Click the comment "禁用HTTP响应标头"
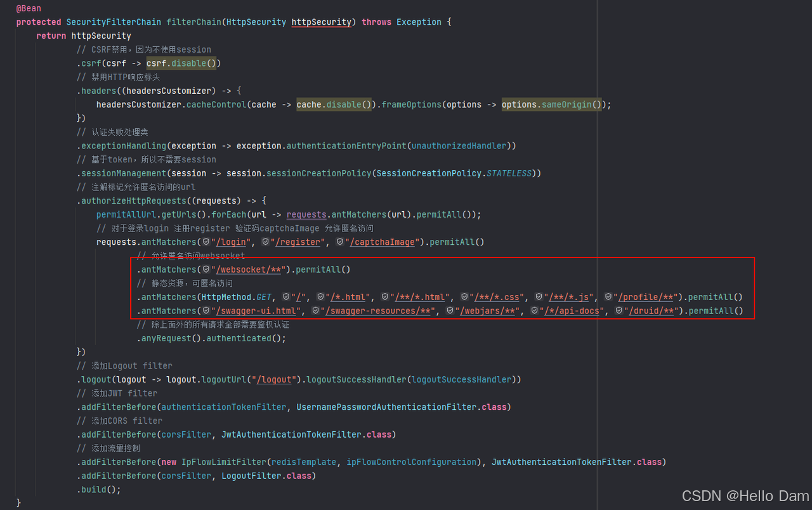 coord(118,77)
